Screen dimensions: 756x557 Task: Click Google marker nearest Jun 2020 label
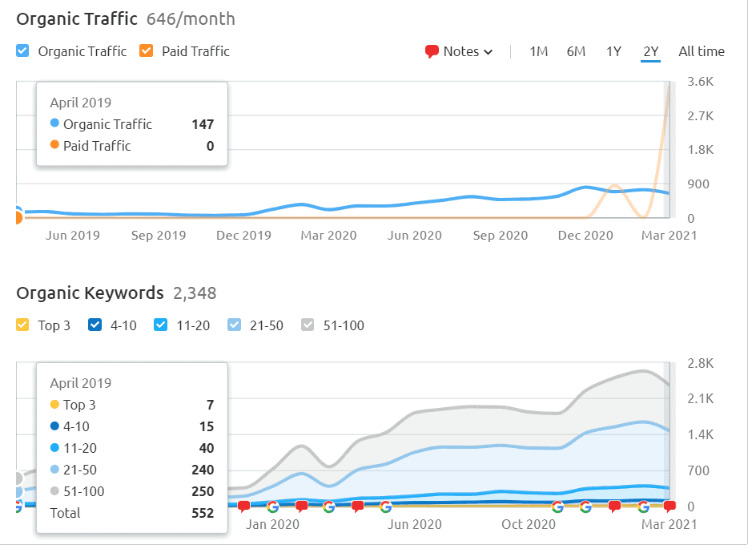(386, 507)
